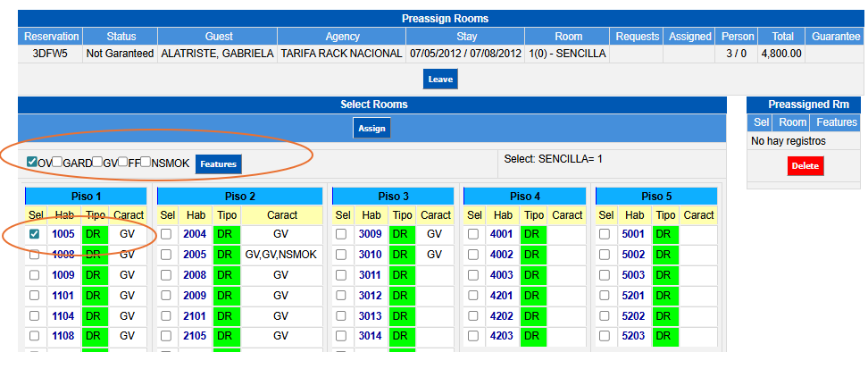This screenshot has height=369, width=868.
Task: Check the FF feature filter
Action: 122,163
